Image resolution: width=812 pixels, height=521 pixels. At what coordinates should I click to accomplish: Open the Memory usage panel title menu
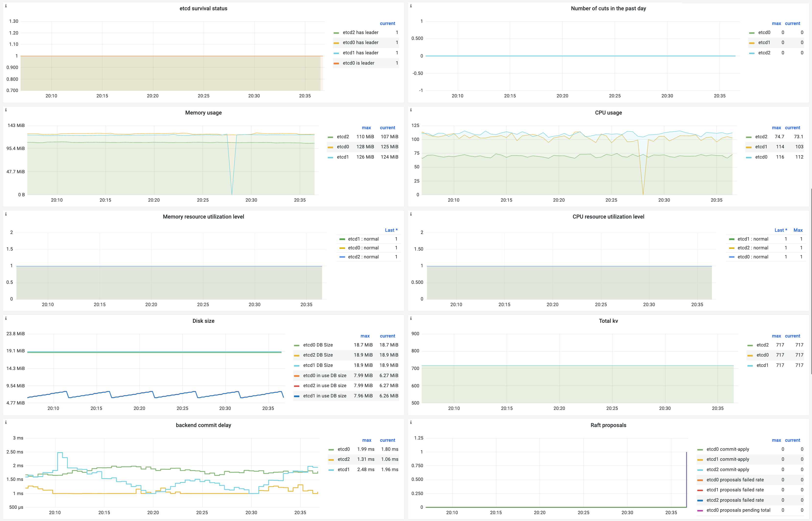pos(203,113)
